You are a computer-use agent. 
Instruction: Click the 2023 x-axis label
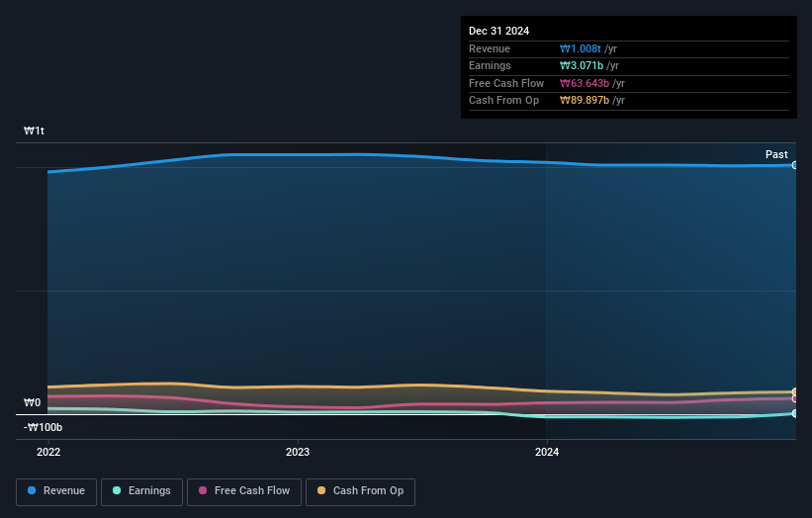298,453
